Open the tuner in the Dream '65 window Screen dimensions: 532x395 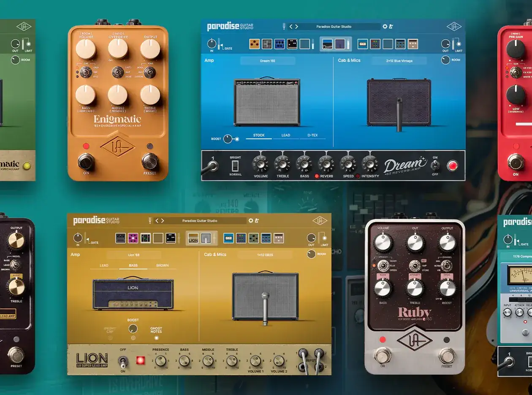[x=284, y=27]
